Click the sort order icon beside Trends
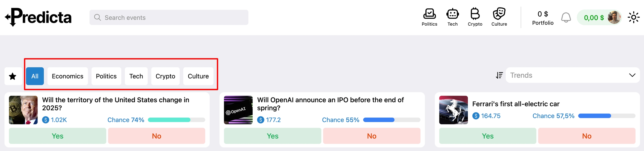 pos(499,75)
